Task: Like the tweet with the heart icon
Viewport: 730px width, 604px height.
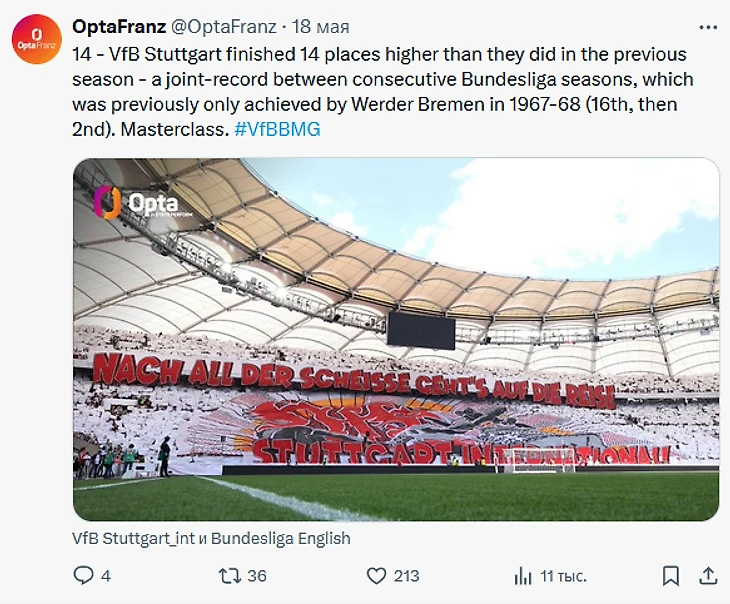Action: tap(376, 576)
